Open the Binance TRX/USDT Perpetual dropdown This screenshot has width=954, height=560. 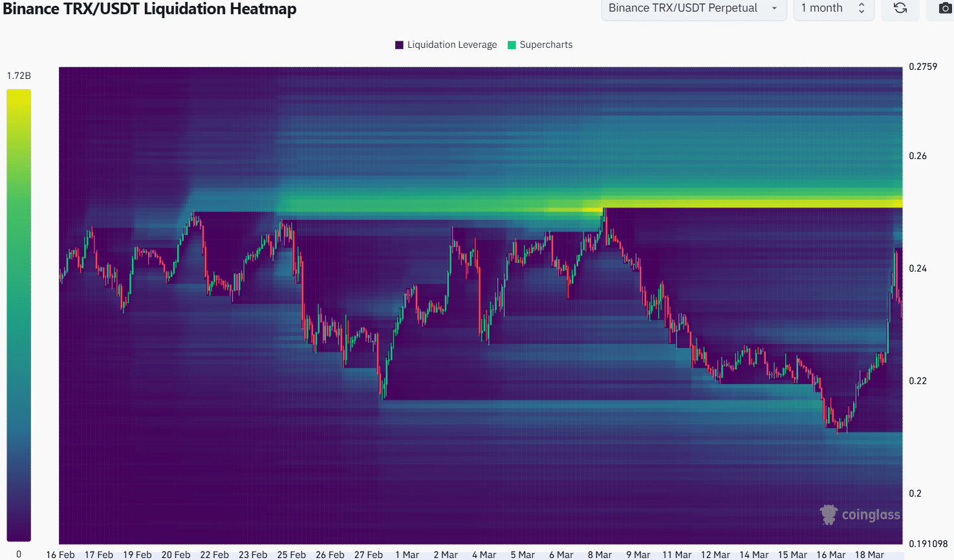(694, 8)
